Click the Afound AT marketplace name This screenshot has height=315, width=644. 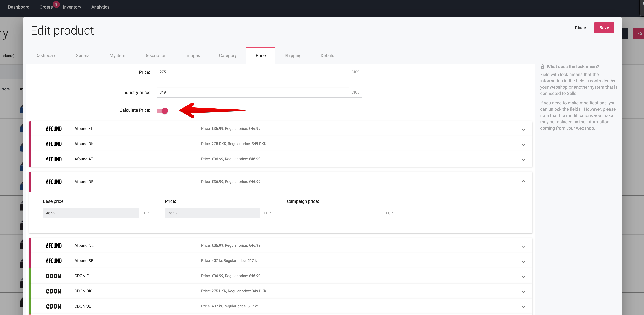pos(83,159)
